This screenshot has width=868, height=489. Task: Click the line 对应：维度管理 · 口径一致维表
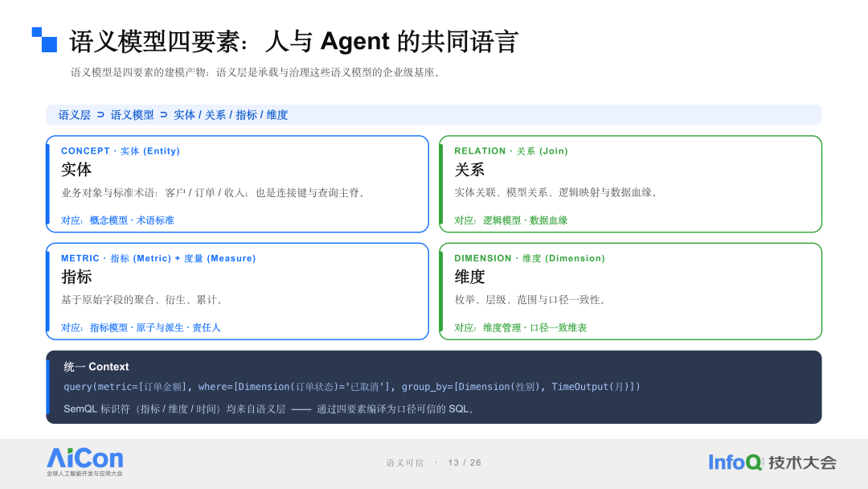coord(520,328)
